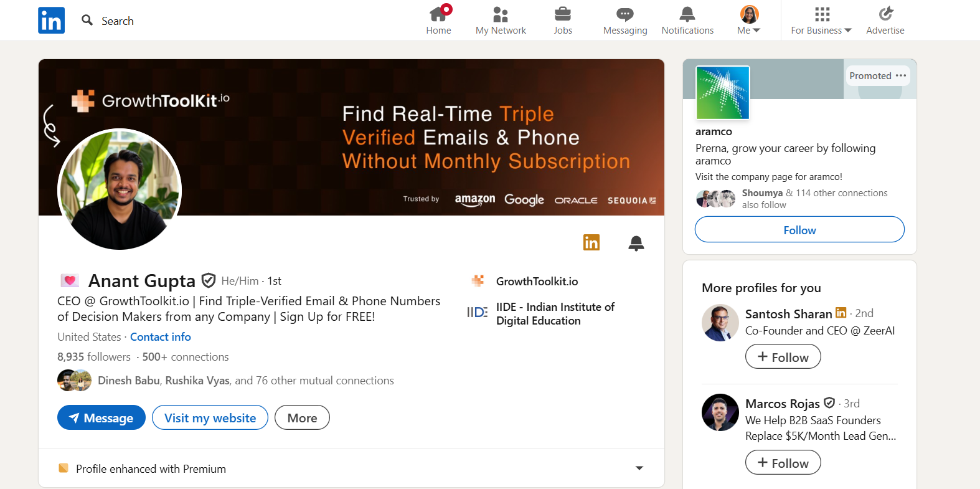View 8,935 followers
The width and height of the screenshot is (980, 489).
pos(94,357)
